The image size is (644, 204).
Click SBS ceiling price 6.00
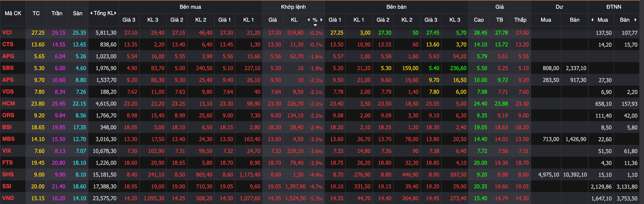(60, 68)
